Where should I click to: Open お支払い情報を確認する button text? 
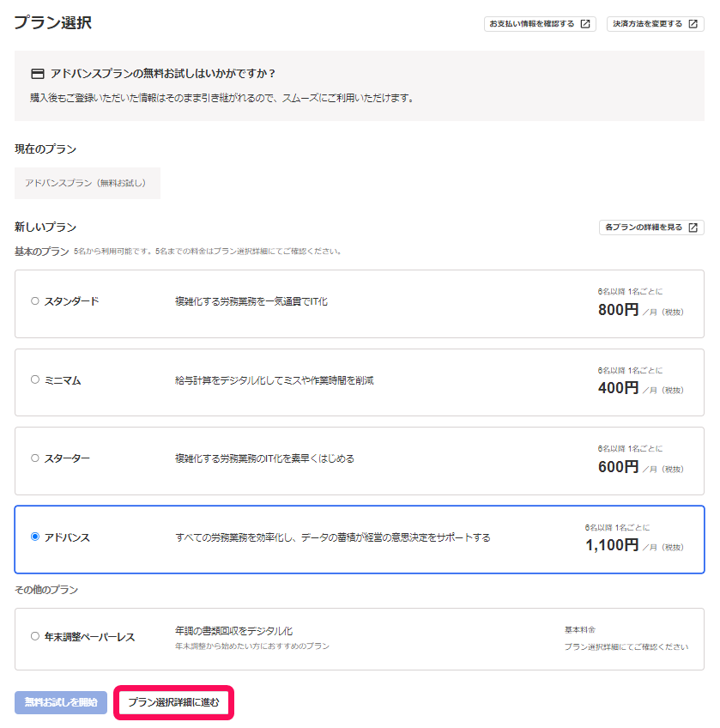coord(531,24)
